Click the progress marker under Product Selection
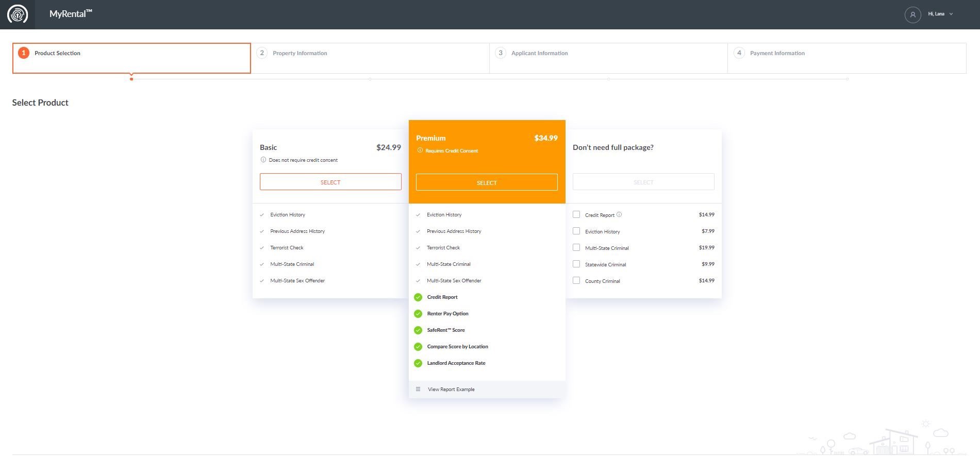 [131, 79]
